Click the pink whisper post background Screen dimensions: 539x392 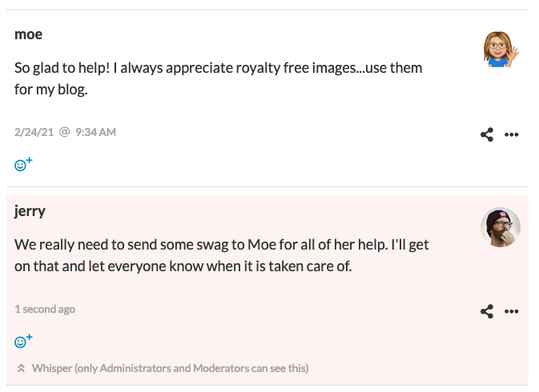click(267, 290)
